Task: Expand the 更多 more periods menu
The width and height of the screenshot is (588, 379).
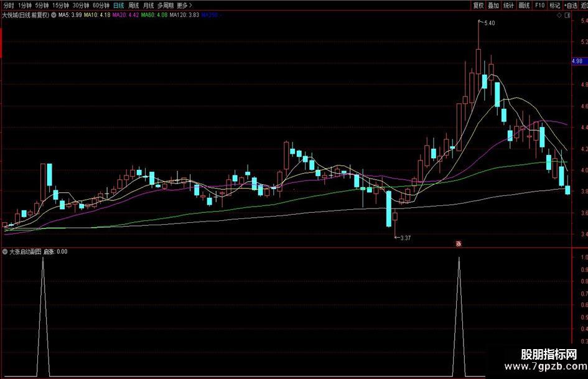Action: pyautogui.click(x=184, y=5)
